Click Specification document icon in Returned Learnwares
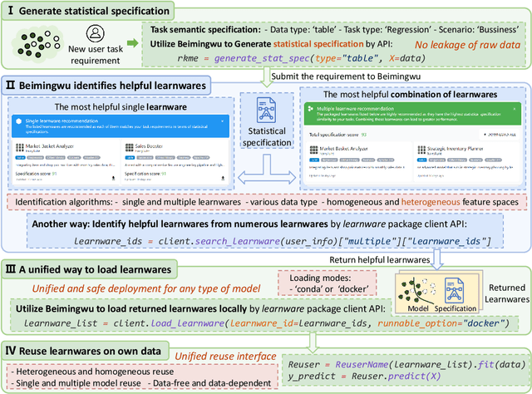Image resolution: width=532 pixels, height=394 pixels. (x=454, y=290)
